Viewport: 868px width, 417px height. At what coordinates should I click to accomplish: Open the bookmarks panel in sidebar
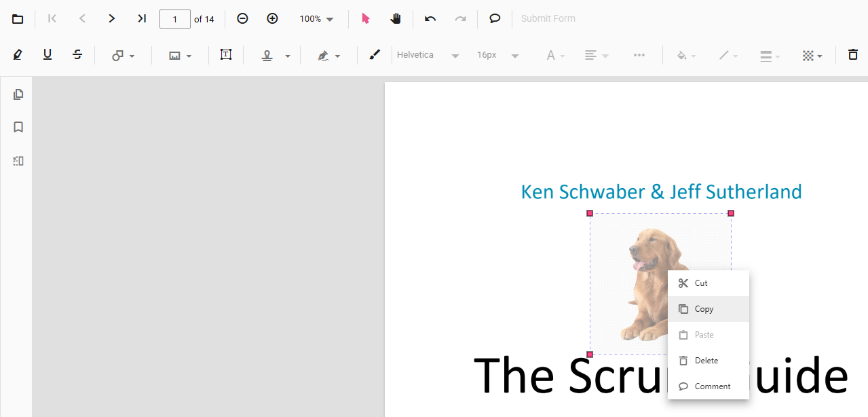[18, 127]
